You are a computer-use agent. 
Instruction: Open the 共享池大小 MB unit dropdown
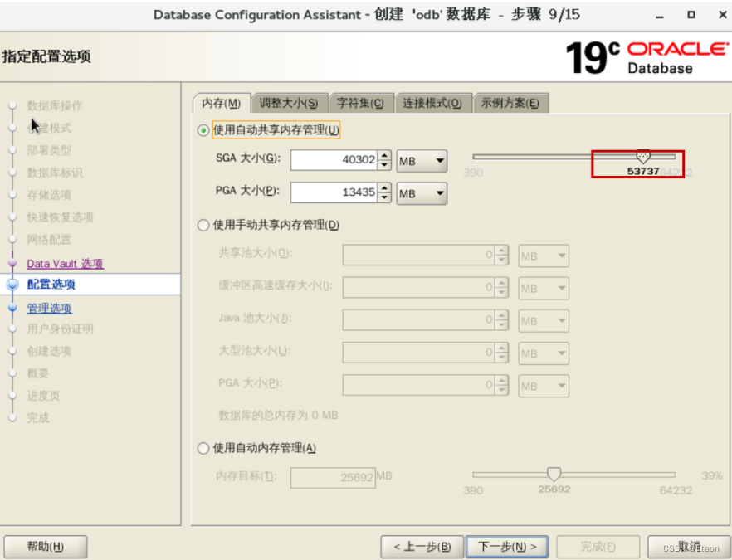[544, 256]
